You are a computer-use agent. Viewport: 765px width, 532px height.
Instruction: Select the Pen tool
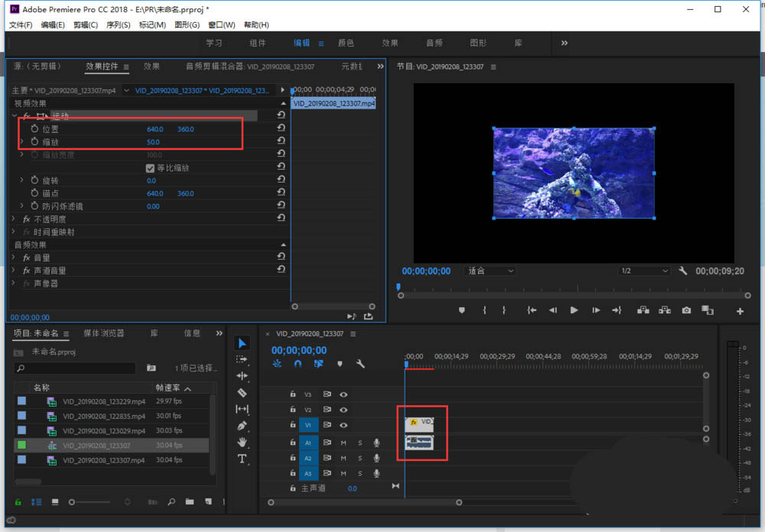(x=242, y=426)
